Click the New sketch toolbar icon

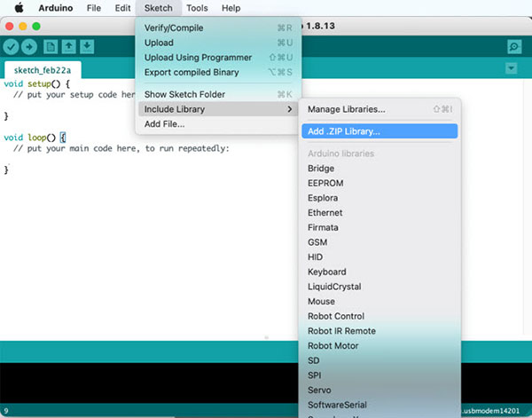pos(51,46)
